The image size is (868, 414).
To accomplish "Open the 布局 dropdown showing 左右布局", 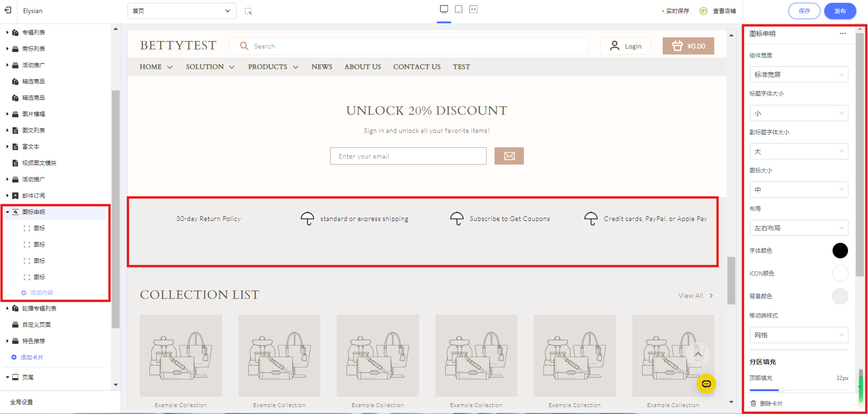I will coord(798,228).
